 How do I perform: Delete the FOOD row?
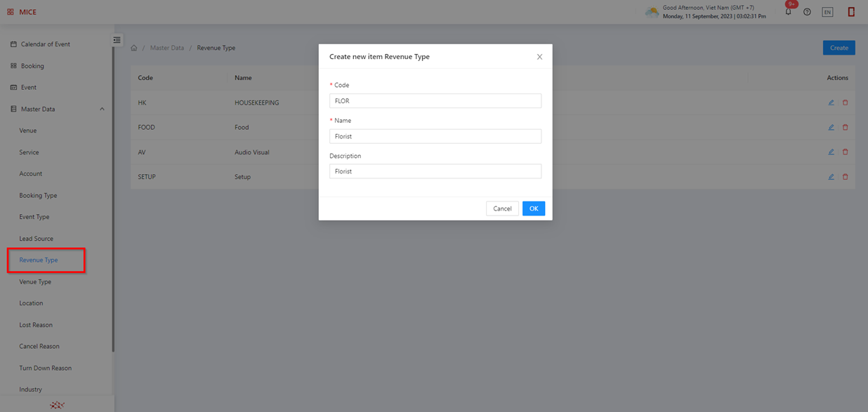coord(845,127)
